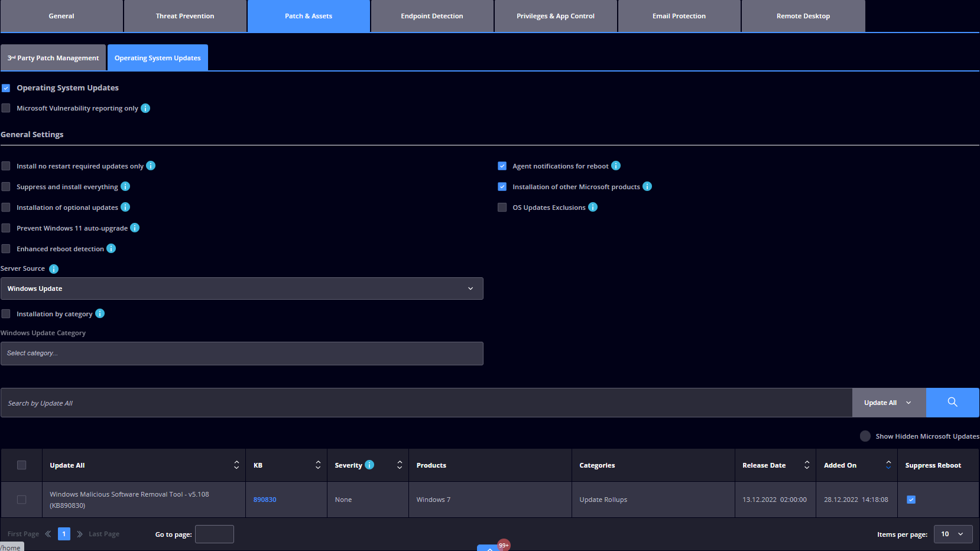Open the Update All search filter dropdown

tap(889, 403)
